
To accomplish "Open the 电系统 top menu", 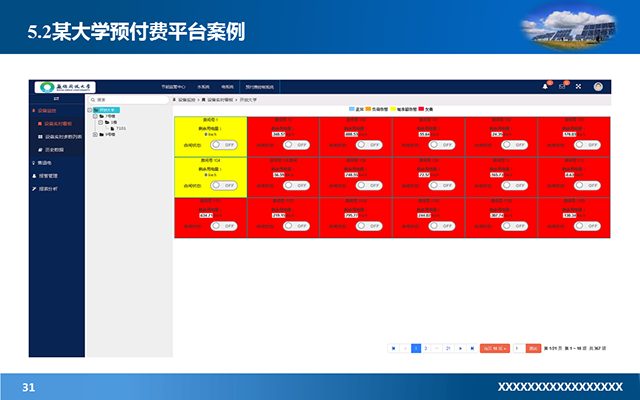I will (227, 87).
